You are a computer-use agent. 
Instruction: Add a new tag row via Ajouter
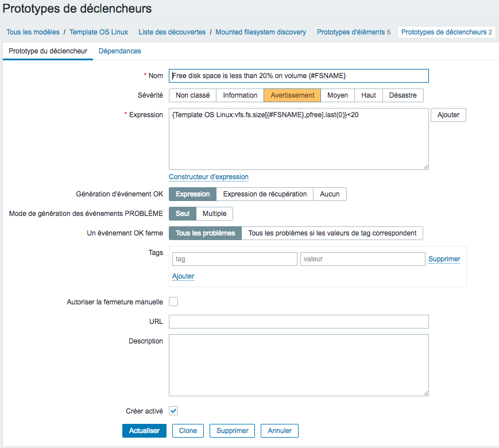pos(183,276)
